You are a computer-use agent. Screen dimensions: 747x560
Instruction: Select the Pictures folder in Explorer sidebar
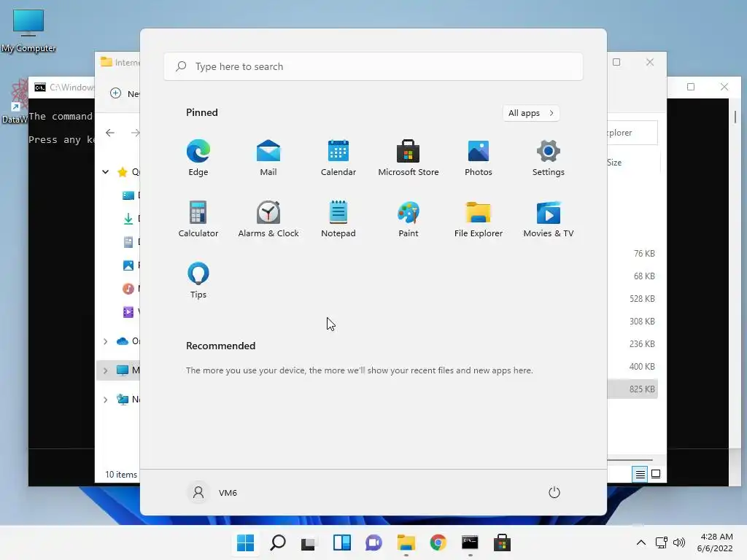pos(131,265)
